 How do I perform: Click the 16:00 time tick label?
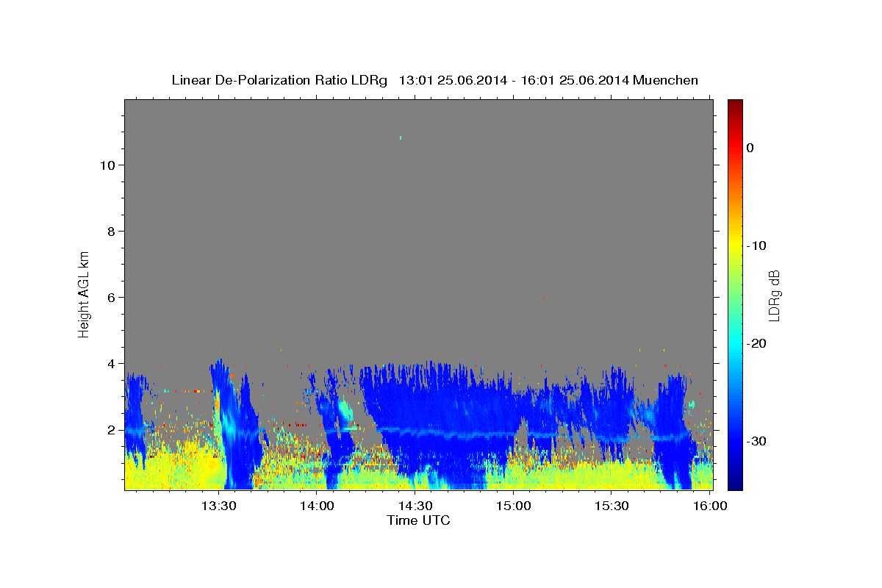[x=709, y=506]
